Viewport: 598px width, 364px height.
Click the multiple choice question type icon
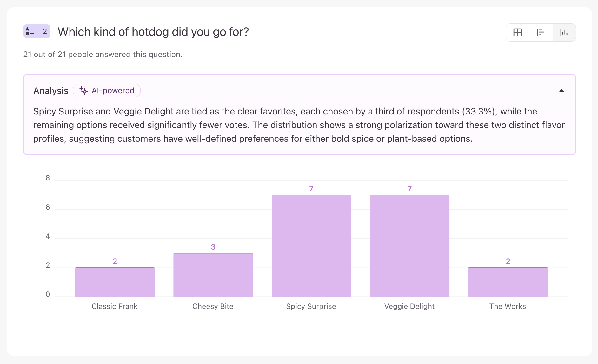pyautogui.click(x=30, y=31)
